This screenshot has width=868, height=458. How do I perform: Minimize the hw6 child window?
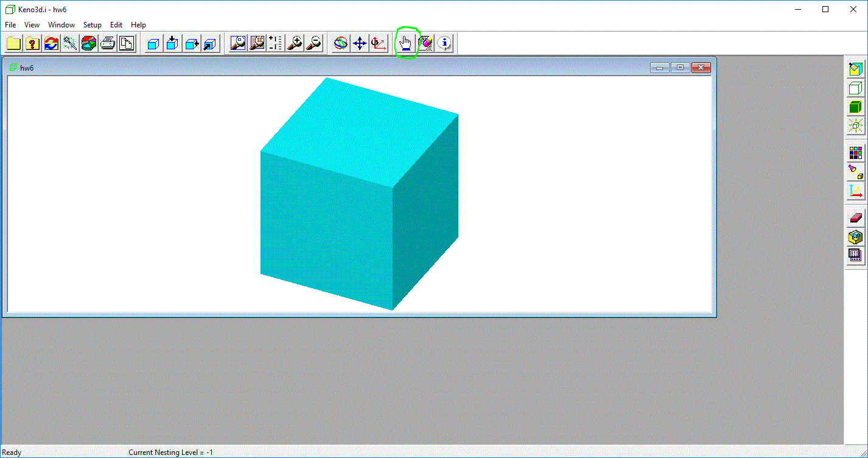pyautogui.click(x=660, y=67)
